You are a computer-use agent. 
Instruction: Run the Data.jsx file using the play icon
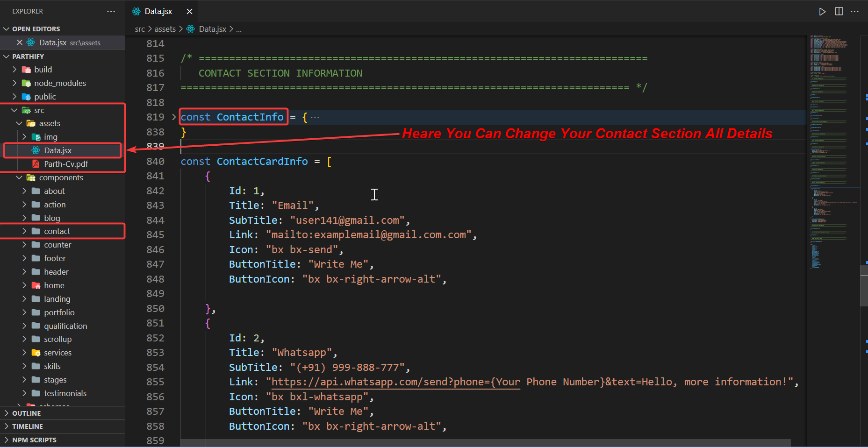822,11
